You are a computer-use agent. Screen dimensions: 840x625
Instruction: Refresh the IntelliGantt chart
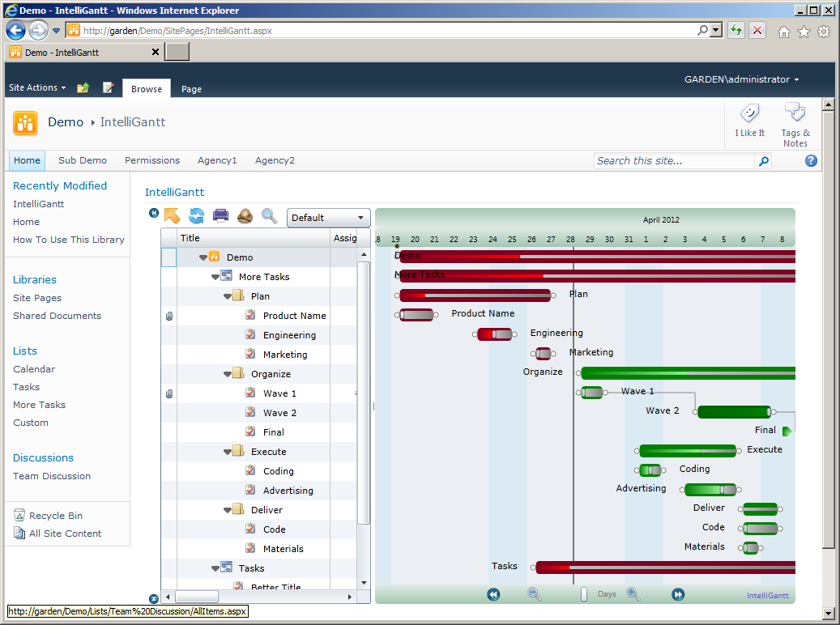click(197, 216)
